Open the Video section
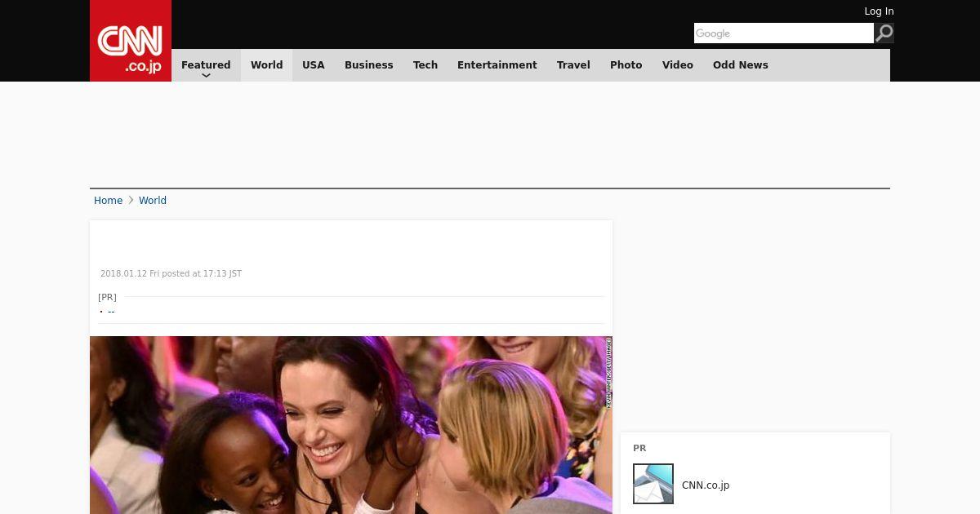This screenshot has width=980, height=514. pos(678,65)
